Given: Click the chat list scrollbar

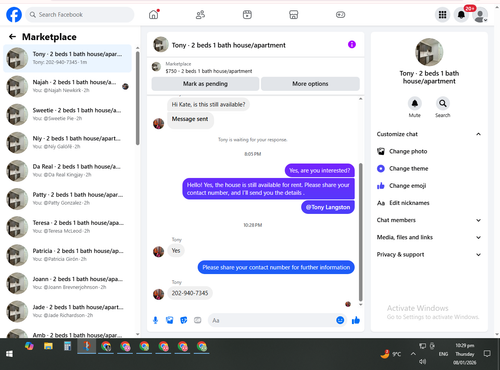Looking at the screenshot, I should (138, 98).
